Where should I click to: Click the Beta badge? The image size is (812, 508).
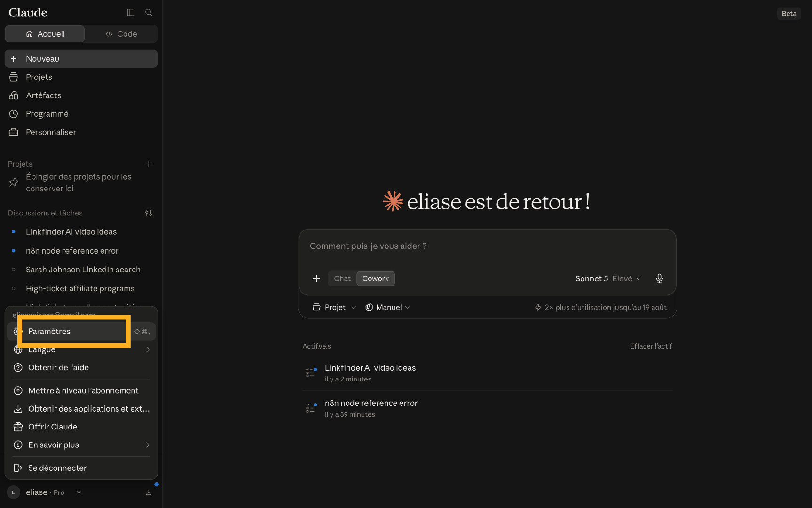click(x=789, y=13)
